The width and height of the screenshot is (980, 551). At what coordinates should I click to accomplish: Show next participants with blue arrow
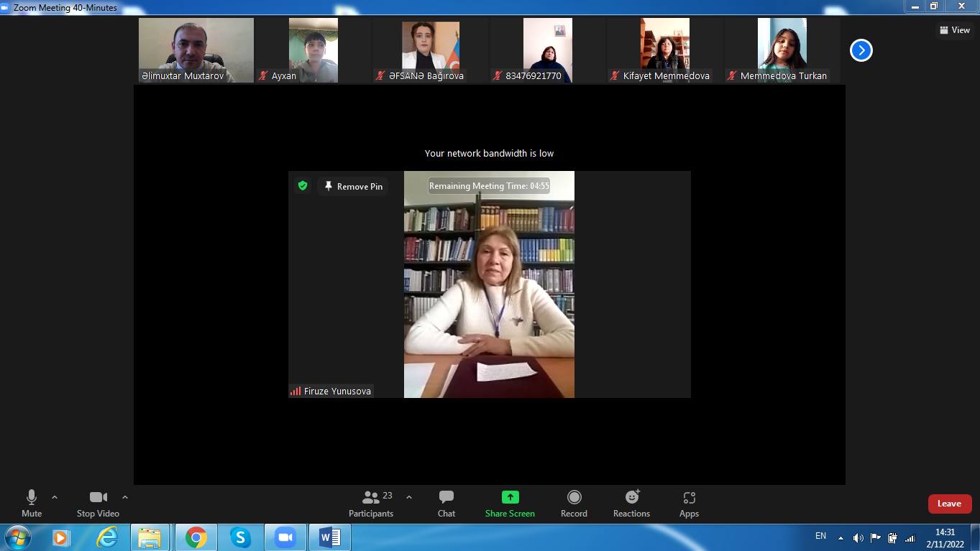(861, 50)
